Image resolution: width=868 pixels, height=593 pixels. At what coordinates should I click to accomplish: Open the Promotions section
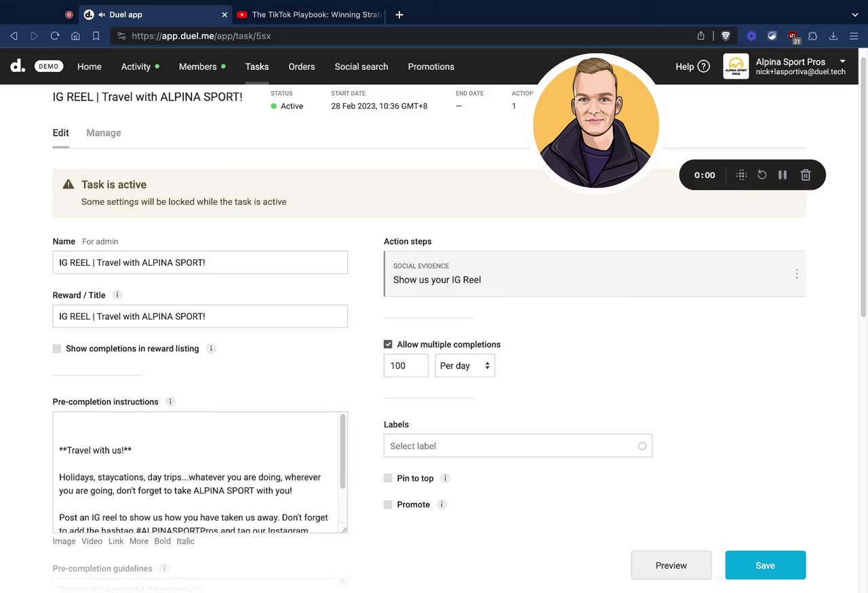pyautogui.click(x=431, y=66)
